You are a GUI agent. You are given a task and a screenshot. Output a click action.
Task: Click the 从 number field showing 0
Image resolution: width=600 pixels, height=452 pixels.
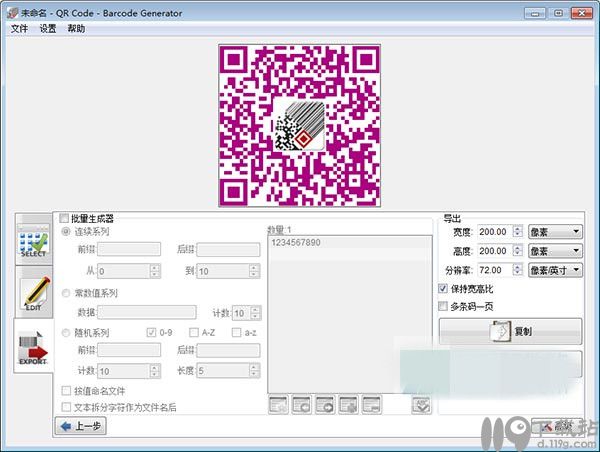[x=124, y=271]
